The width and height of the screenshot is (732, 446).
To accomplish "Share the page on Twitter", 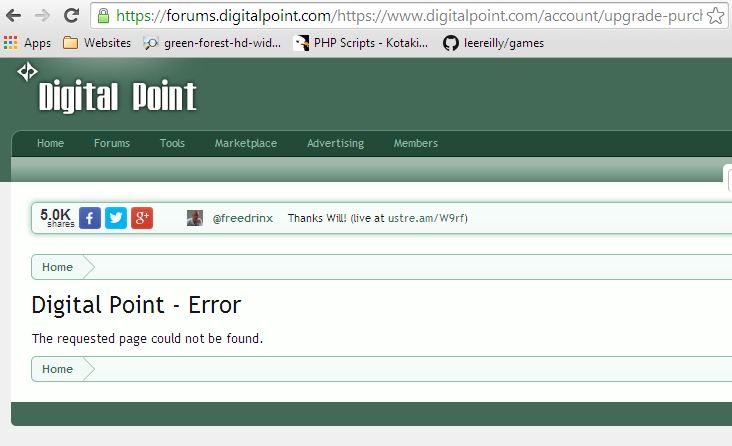I will [x=116, y=218].
